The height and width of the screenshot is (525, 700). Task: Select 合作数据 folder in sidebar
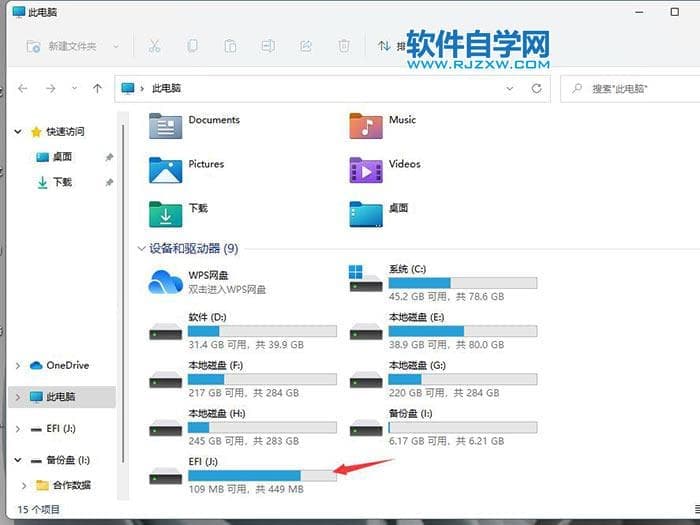(x=71, y=485)
